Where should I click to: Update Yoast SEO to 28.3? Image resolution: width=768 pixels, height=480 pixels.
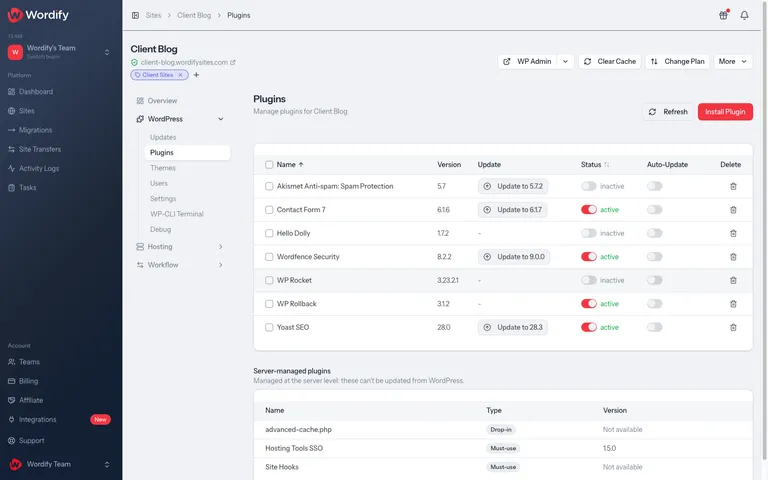(x=513, y=327)
